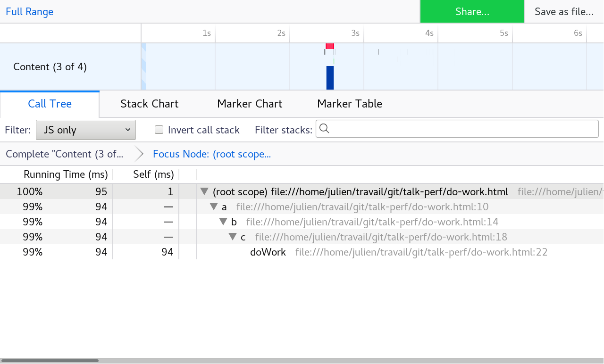The width and height of the screenshot is (604, 364).
Task: Open the JS only filter dropdown
Action: click(86, 130)
